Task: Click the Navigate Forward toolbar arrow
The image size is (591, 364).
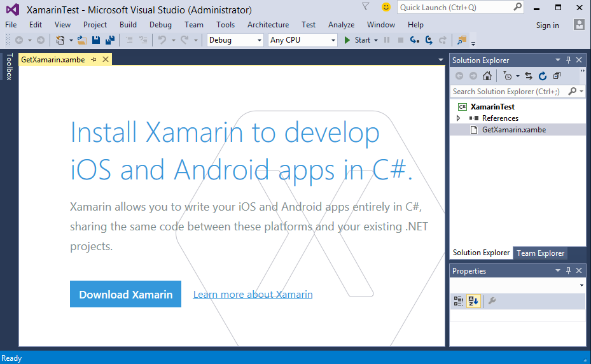Action: 41,40
